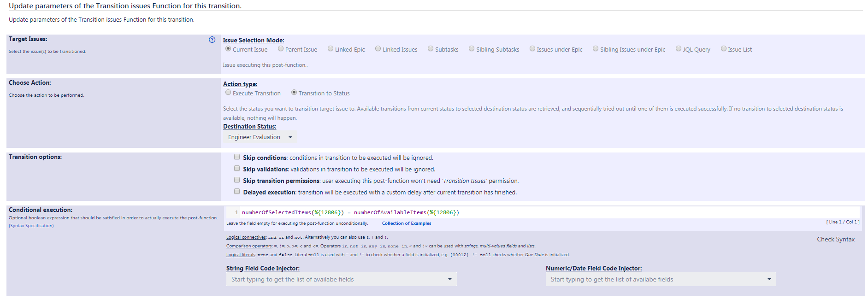Select the Subtasks radio button
Screen dimensions: 868x299
click(431, 49)
